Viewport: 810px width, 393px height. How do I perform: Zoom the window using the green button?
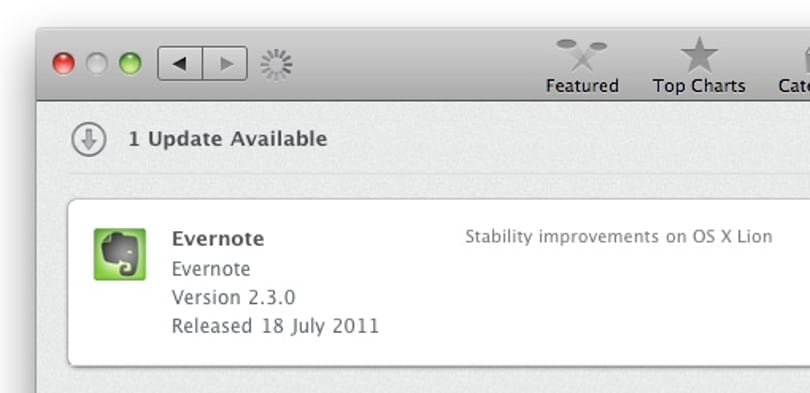[x=130, y=64]
